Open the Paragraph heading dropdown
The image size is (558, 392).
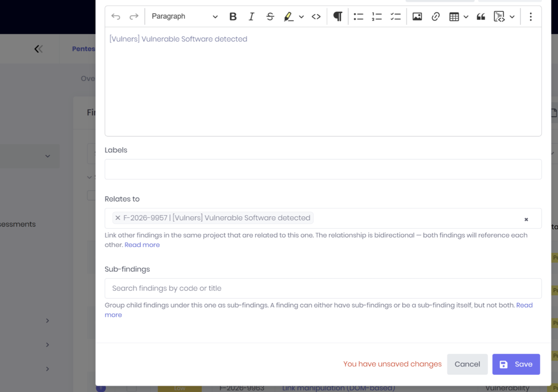(x=184, y=17)
